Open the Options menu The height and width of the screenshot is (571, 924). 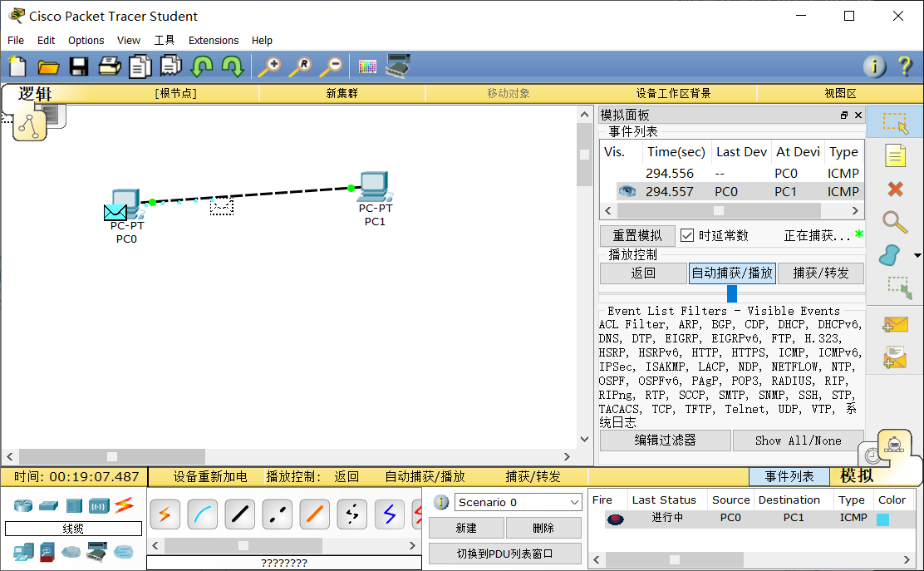86,40
